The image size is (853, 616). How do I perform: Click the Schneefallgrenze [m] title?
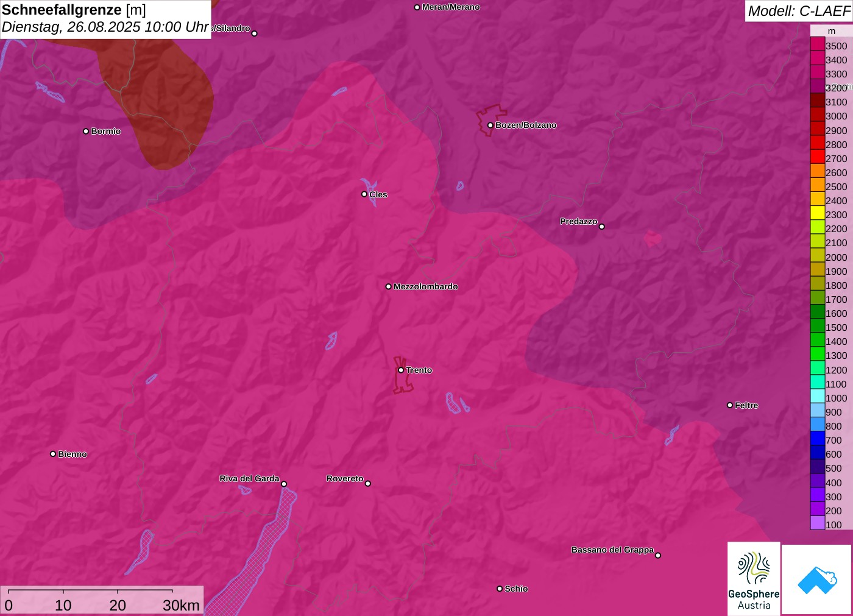pyautogui.click(x=74, y=10)
